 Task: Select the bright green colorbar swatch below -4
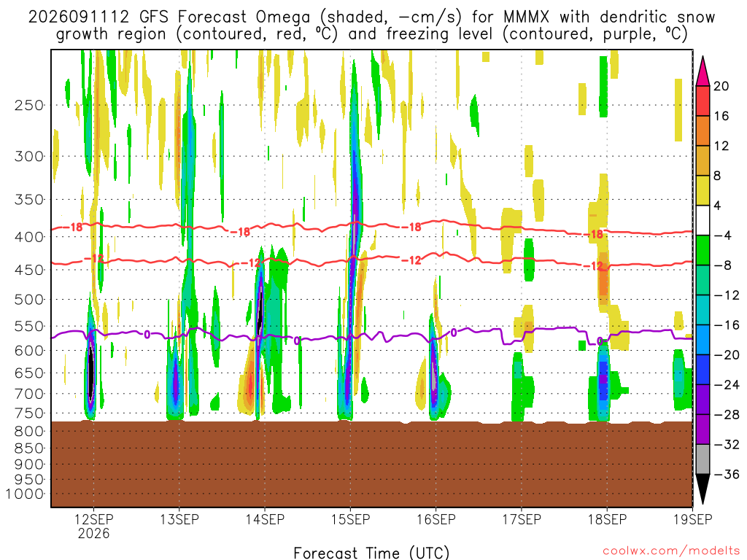pyautogui.click(x=703, y=251)
